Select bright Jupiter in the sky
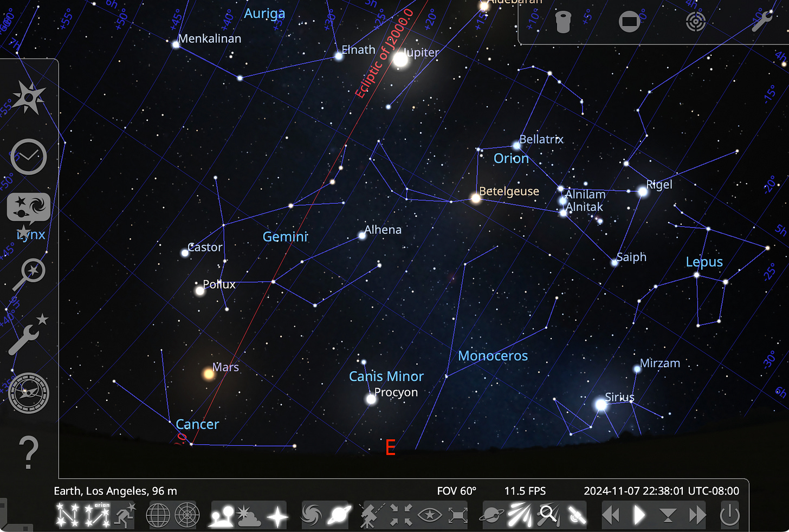 point(400,59)
